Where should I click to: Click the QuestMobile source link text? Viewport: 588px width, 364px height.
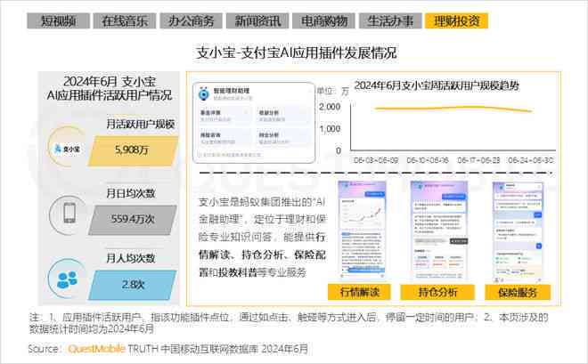click(x=96, y=349)
